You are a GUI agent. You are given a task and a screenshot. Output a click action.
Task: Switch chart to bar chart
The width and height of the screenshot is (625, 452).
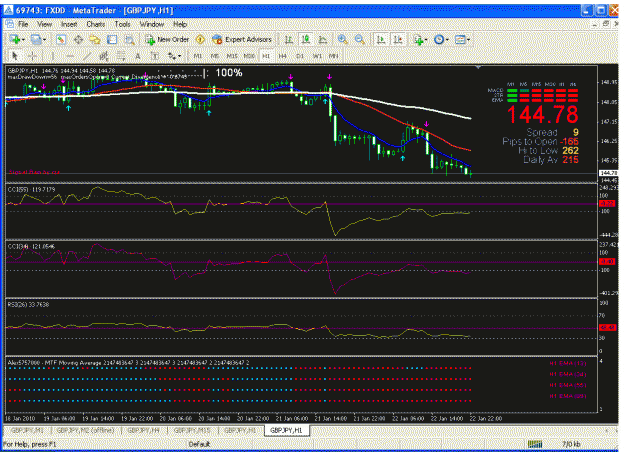pos(289,39)
